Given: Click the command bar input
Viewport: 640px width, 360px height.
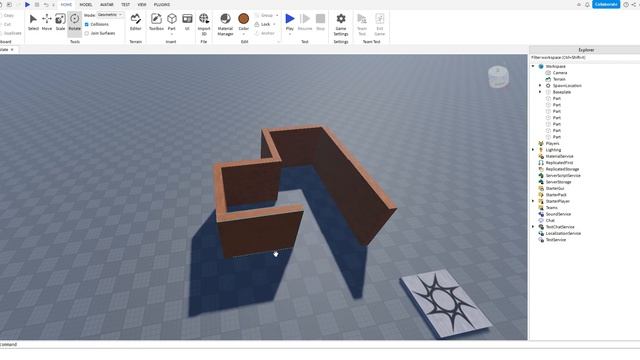Looking at the screenshot, I should (x=320, y=344).
